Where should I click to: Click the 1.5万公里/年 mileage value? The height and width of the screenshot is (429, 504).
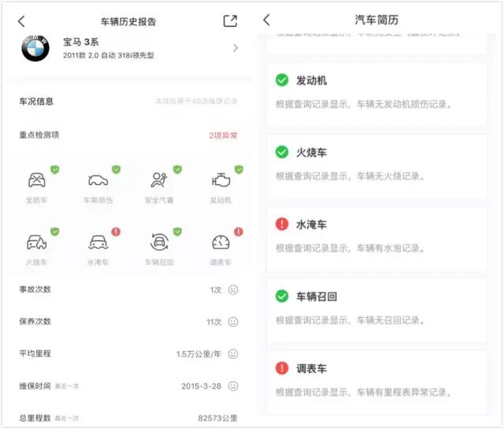point(198,354)
